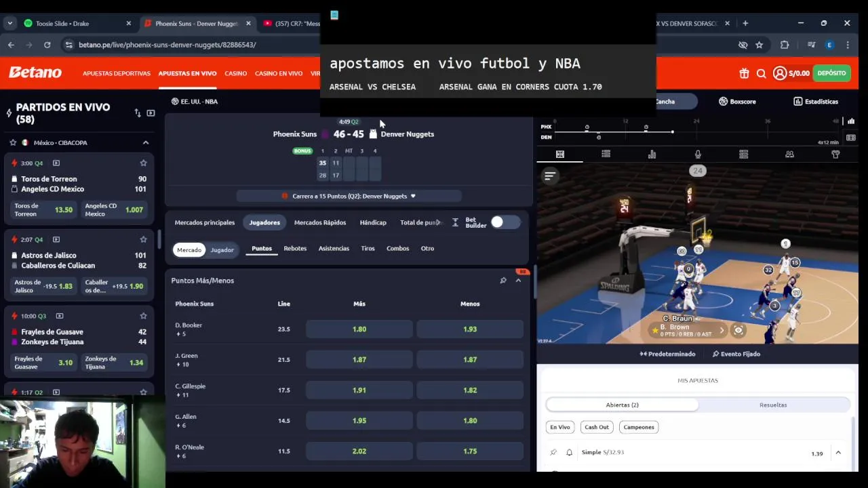
Task: Open the Estadísticas view
Action: tap(816, 102)
